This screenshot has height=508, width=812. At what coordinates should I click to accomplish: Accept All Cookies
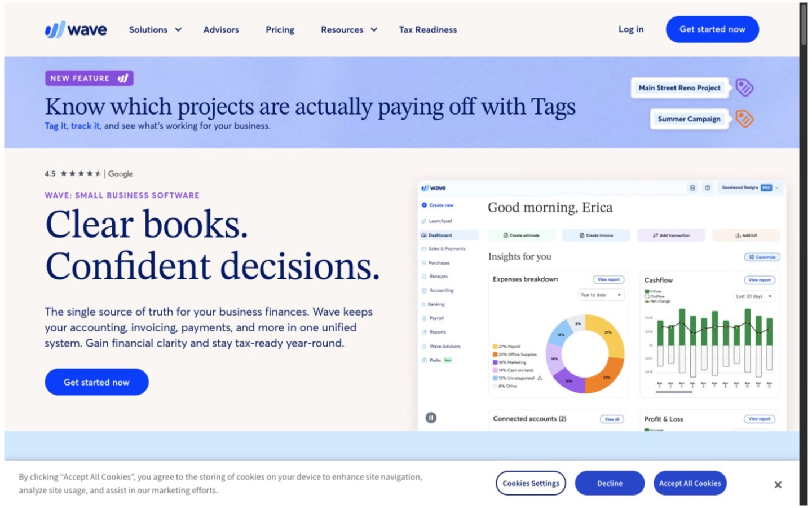[x=690, y=483]
